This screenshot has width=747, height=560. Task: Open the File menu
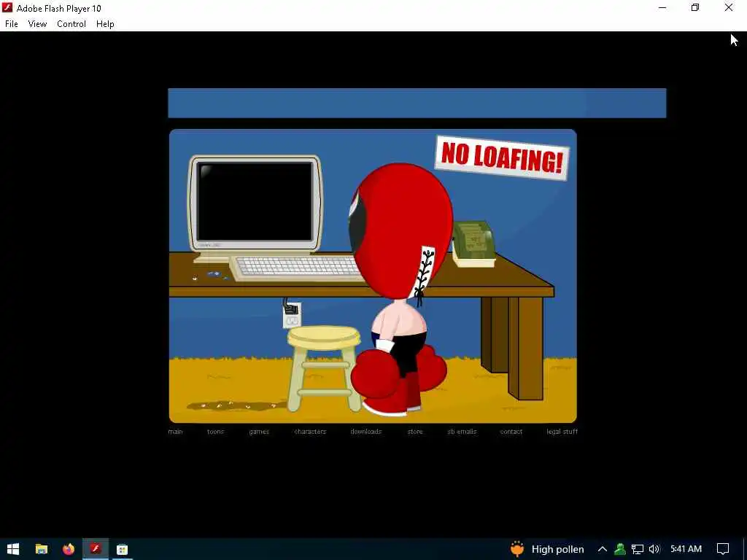[12, 24]
